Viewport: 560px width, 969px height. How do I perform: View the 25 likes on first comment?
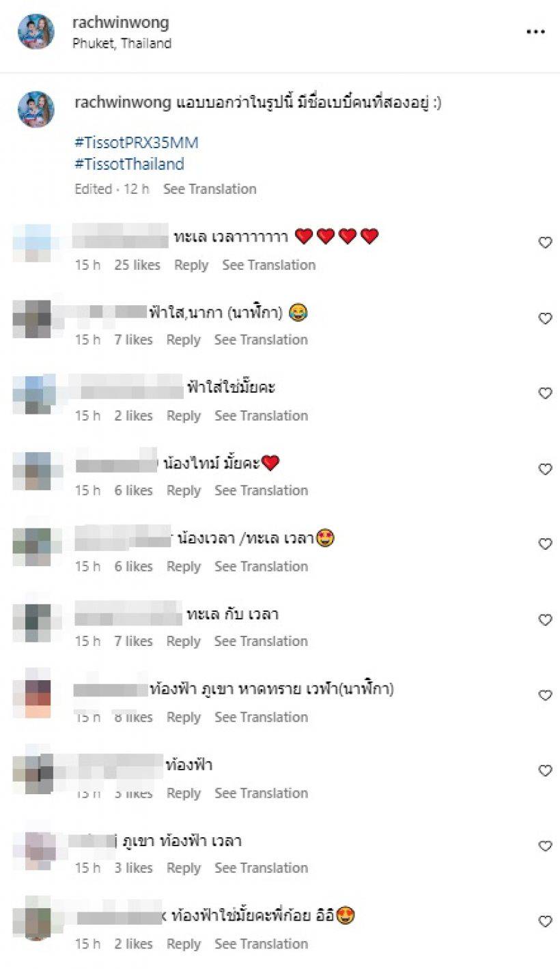click(137, 265)
